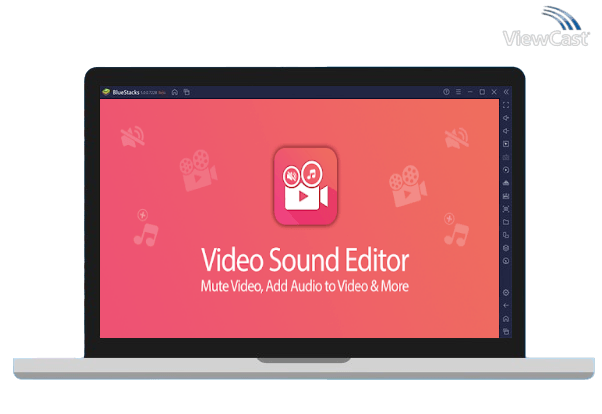Image resolution: width=602 pixels, height=414 pixels.
Task: Click the "Video Sound Editor" title text
Action: [x=305, y=260]
